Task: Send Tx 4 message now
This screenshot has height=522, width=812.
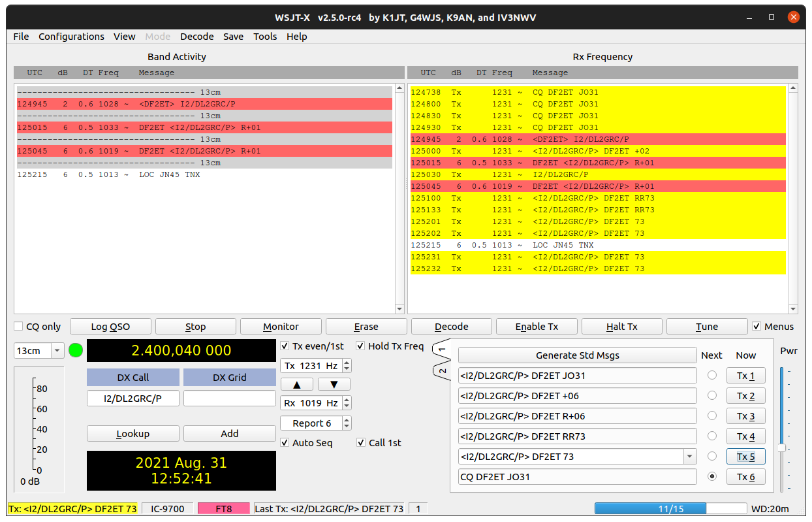Action: 745,436
